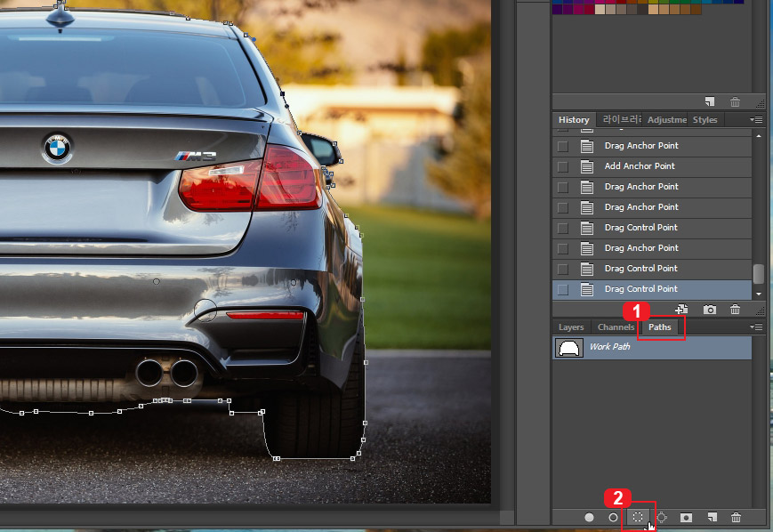Pick the dark indigo swatch in bottom row

[557, 10]
